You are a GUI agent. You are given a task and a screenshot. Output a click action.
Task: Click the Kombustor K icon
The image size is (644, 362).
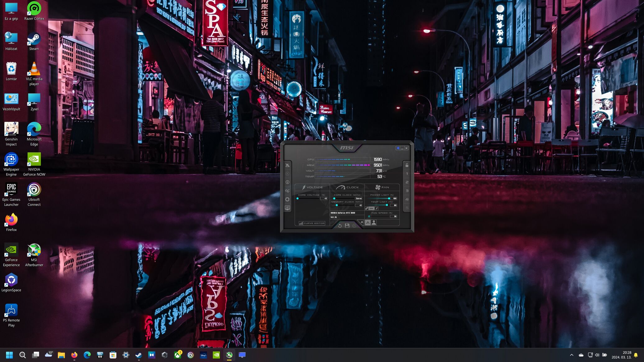pyautogui.click(x=287, y=174)
